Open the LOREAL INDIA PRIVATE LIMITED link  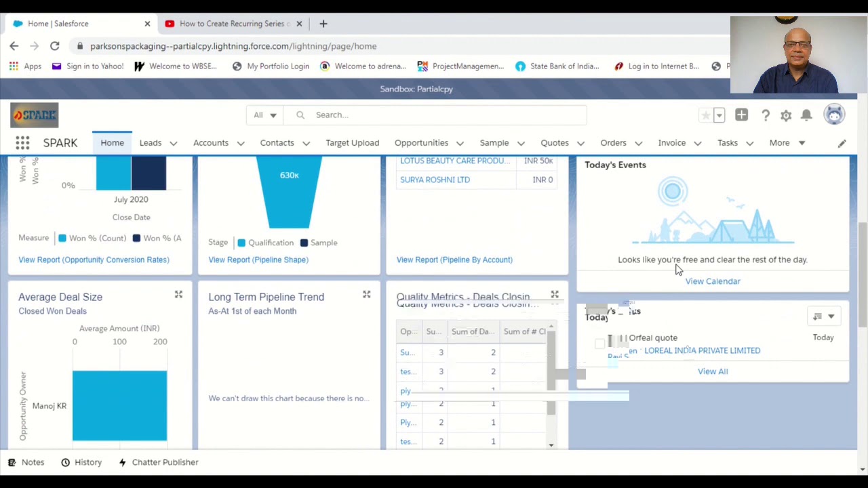click(702, 350)
